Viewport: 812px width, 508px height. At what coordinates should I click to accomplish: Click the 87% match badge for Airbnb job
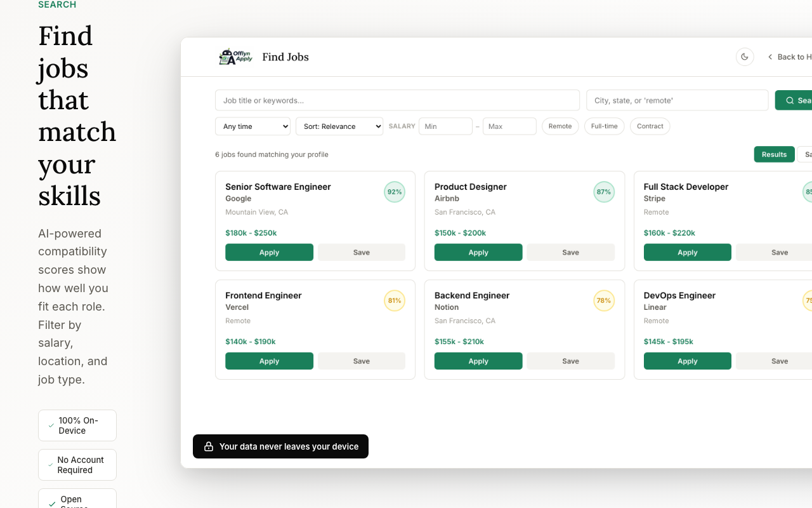click(x=604, y=192)
